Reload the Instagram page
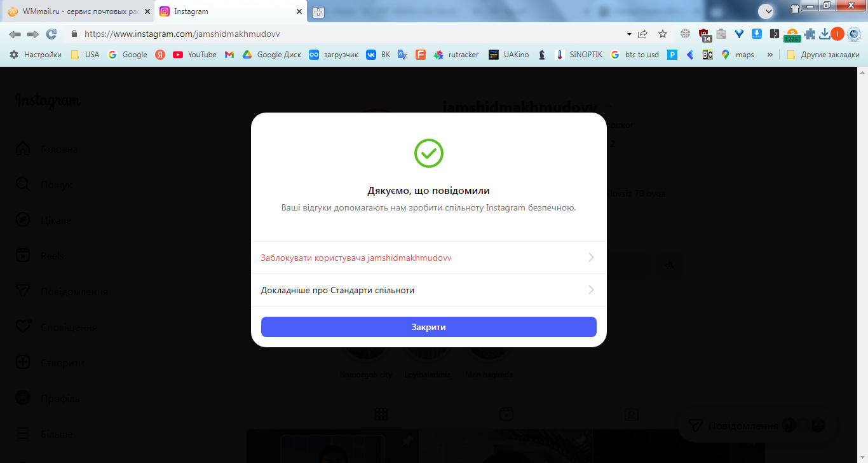This screenshot has width=868, height=463. coord(51,34)
